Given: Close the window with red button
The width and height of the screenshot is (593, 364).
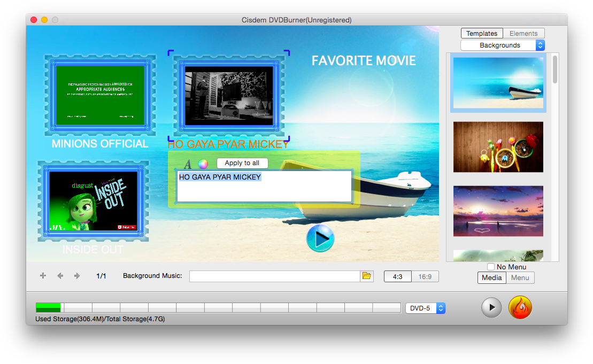Looking at the screenshot, I should (34, 20).
